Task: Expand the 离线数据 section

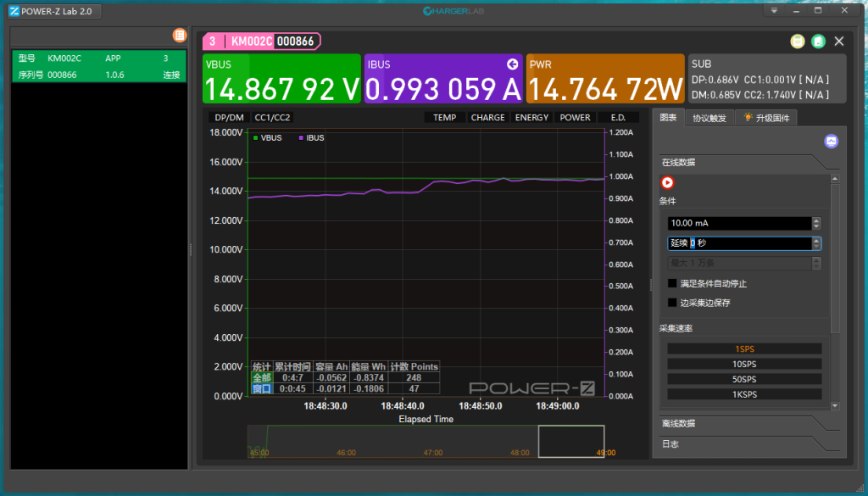Action: coord(749,423)
